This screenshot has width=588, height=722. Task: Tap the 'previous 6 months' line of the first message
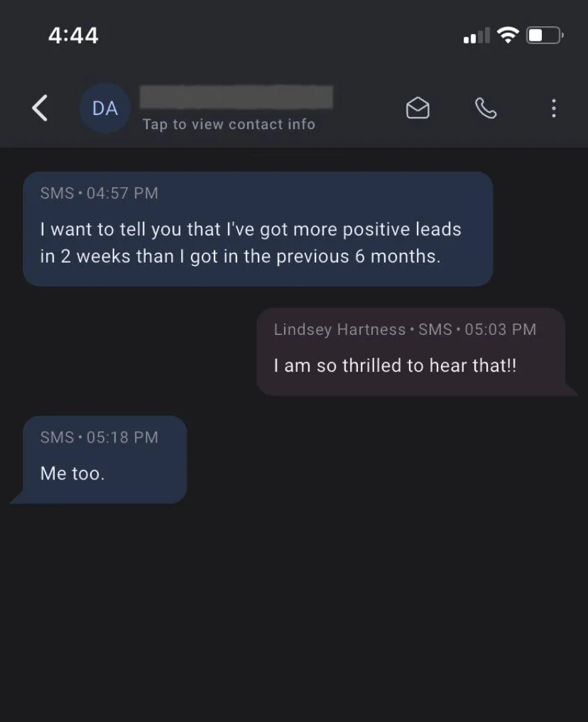pos(240,257)
